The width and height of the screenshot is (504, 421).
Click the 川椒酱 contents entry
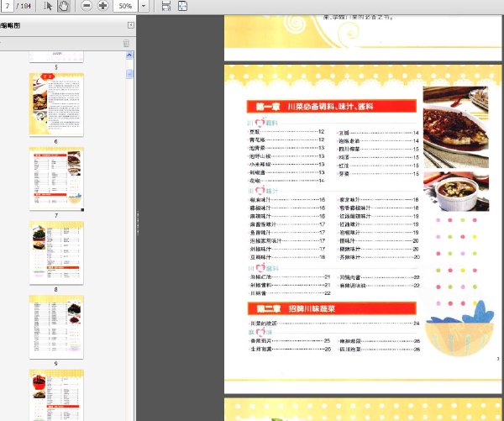click(x=291, y=293)
